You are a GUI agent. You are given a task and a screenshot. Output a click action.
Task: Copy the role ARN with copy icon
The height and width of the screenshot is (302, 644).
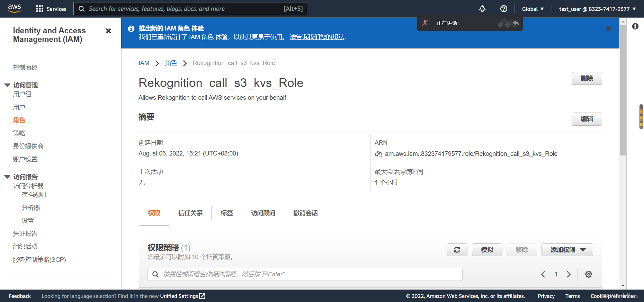pos(378,154)
